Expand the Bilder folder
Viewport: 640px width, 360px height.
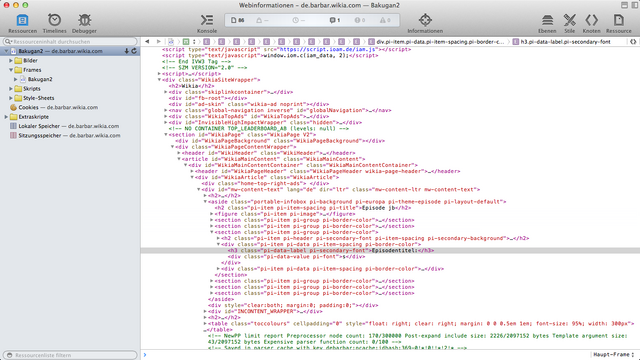pos(11,60)
